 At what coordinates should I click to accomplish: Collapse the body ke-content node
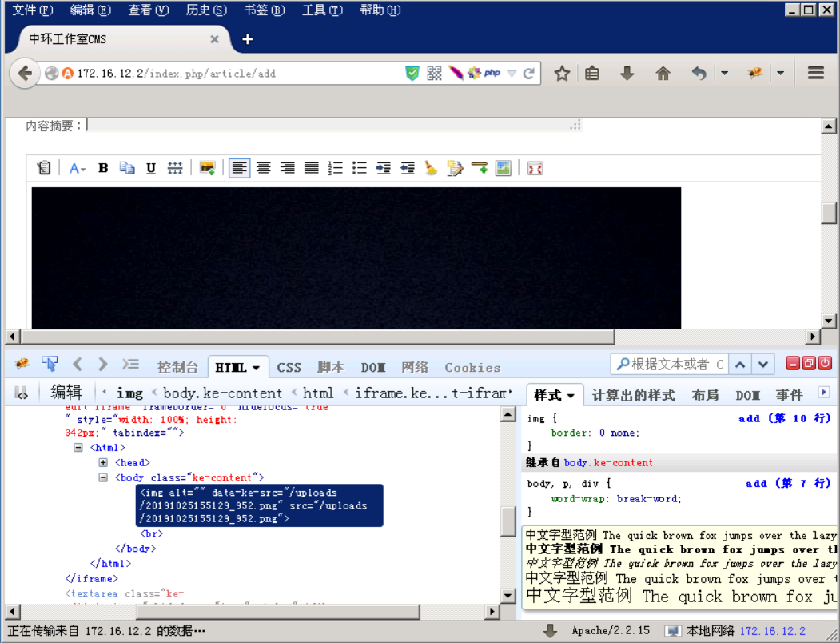(x=103, y=478)
